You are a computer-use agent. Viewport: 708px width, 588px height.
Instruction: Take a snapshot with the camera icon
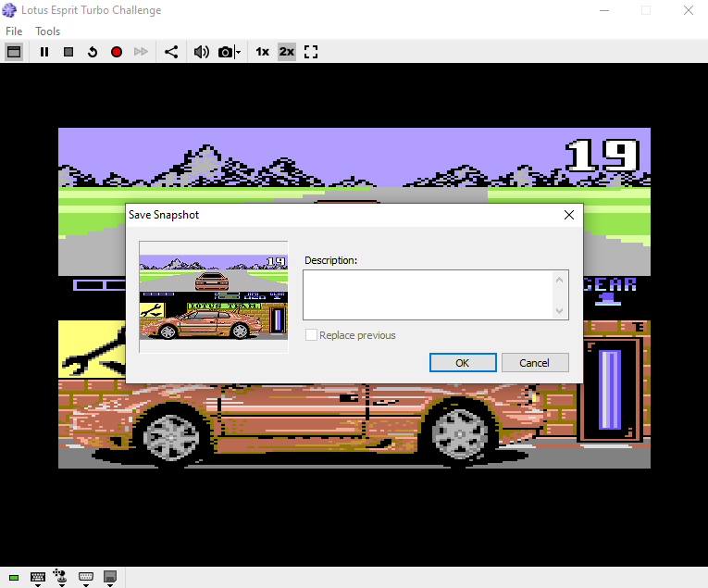pos(225,52)
